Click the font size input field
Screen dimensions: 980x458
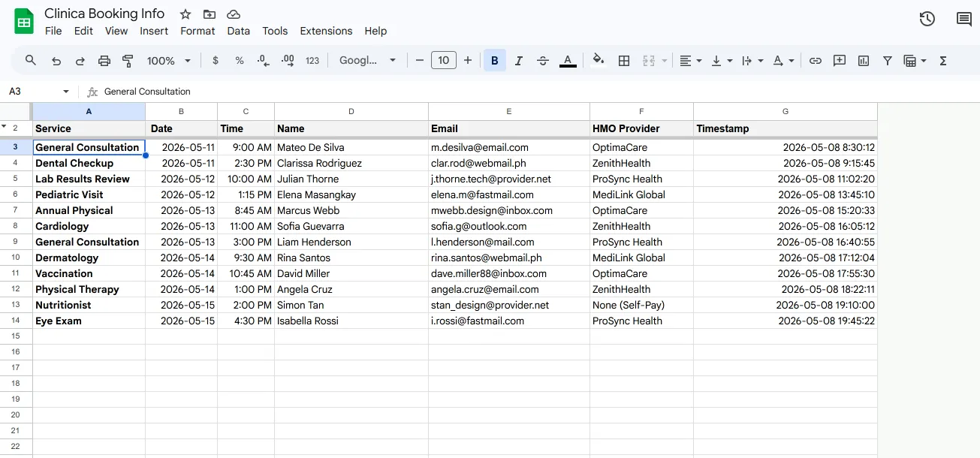444,61
